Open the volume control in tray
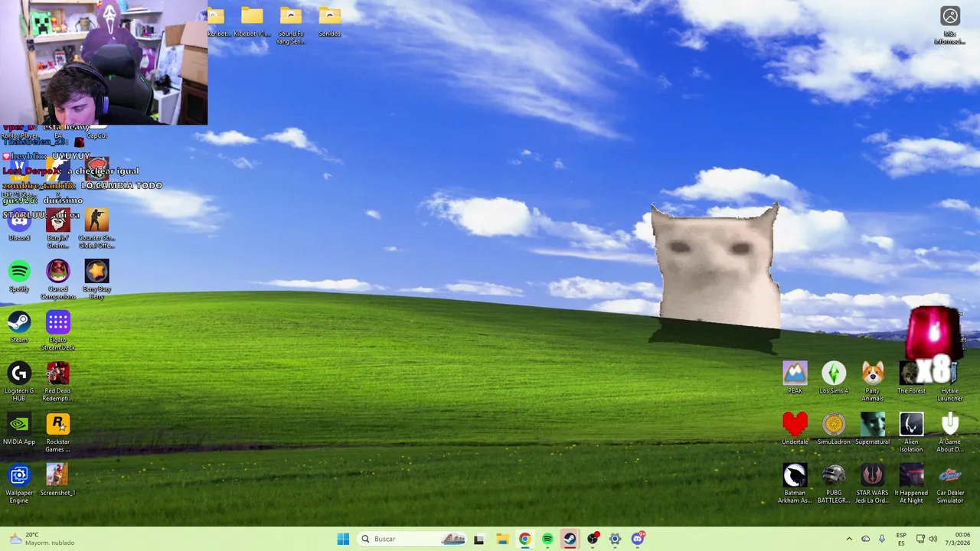The image size is (980, 551). 933,539
